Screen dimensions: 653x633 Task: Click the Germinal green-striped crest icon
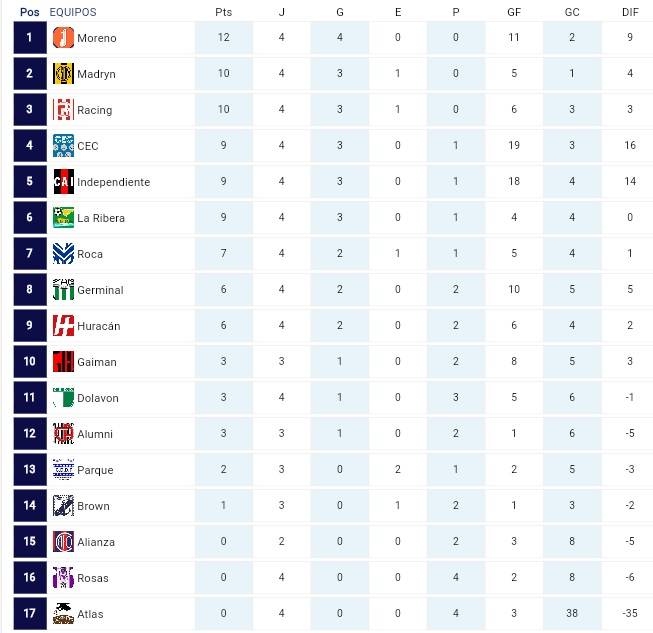pos(63,289)
